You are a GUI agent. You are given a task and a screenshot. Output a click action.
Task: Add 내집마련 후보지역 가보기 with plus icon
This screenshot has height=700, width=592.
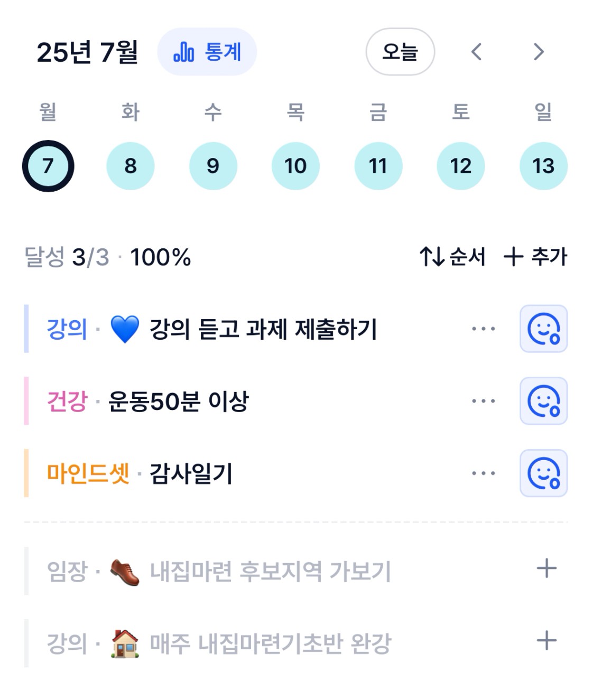(x=547, y=568)
